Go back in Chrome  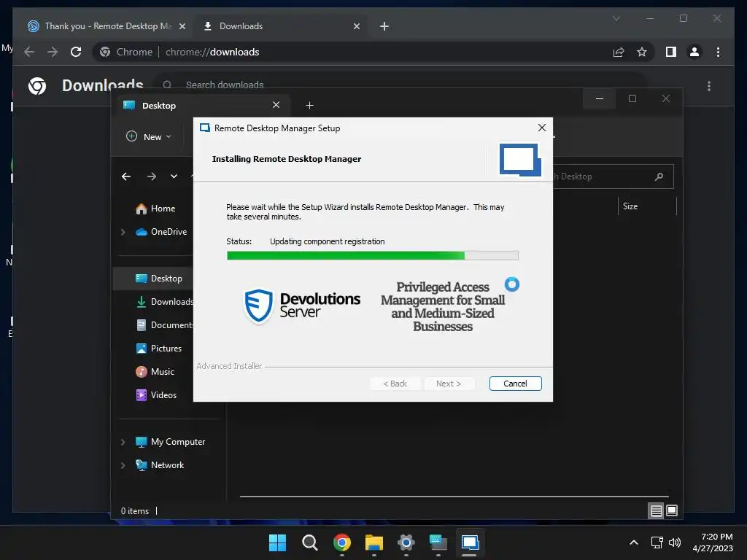(29, 52)
